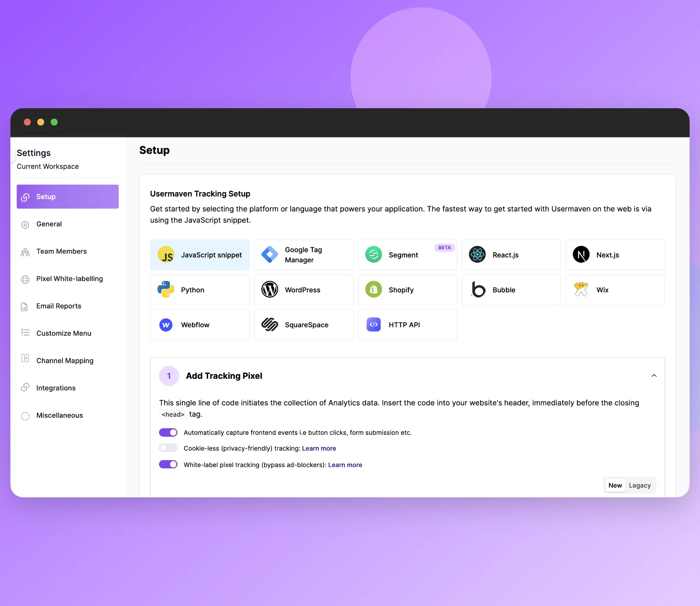The height and width of the screenshot is (606, 700).
Task: Choose the Google Tag Manager icon
Action: (269, 255)
